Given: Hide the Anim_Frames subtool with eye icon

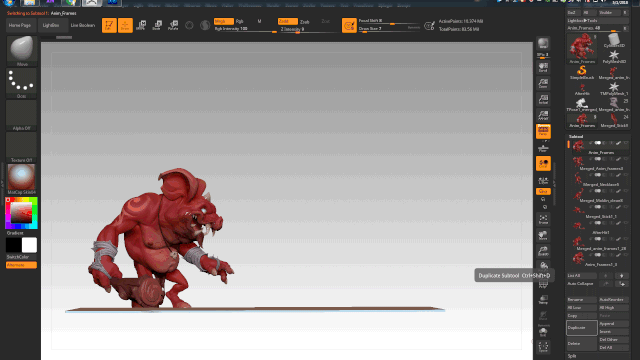Looking at the screenshot, I should coord(626,143).
